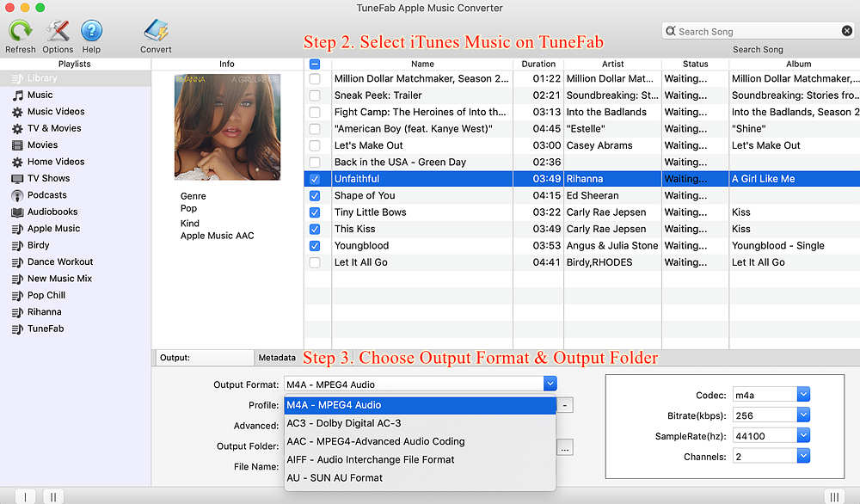Clear search with the X icon
This screenshot has height=504, width=860.
[846, 31]
